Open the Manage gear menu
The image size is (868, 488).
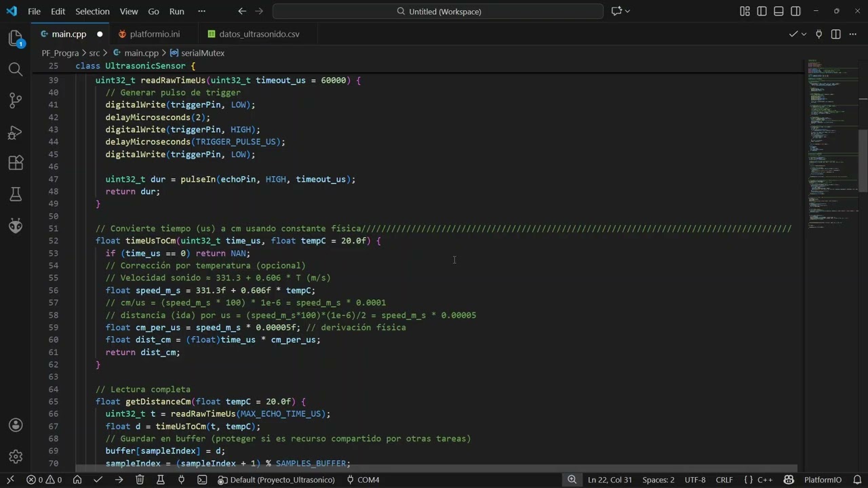[x=16, y=456]
